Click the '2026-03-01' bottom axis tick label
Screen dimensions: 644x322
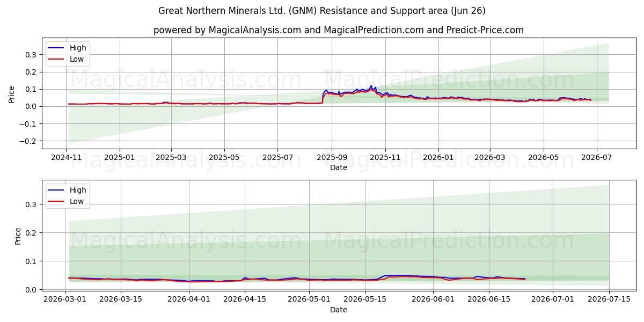65,300
